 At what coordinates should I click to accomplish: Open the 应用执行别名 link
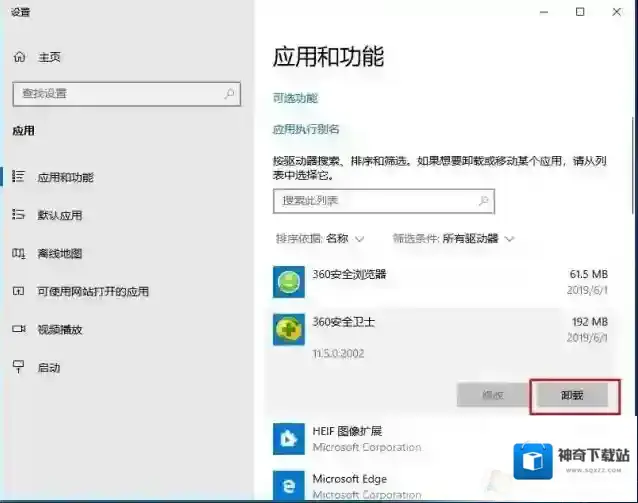tap(307, 129)
